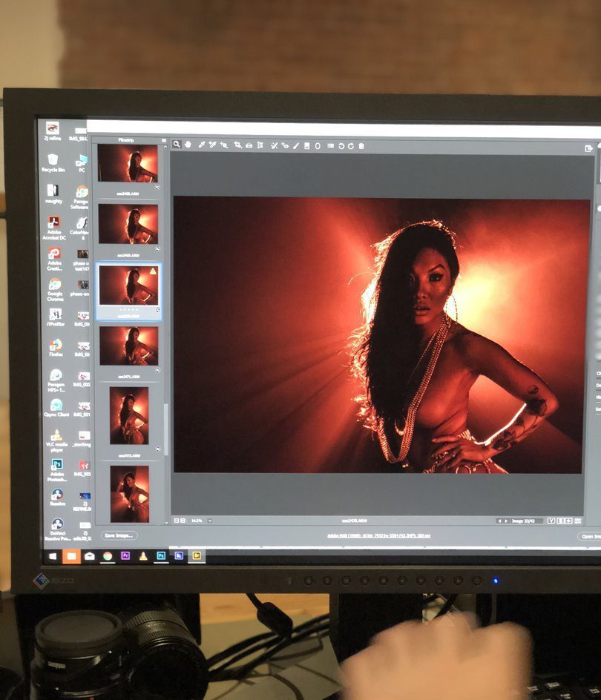The height and width of the screenshot is (700, 601).
Task: Pick the White Balance eyedropper tool
Action: point(201,145)
